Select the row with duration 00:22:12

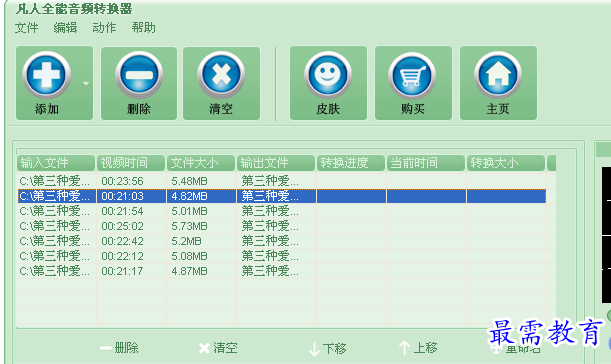coord(282,256)
